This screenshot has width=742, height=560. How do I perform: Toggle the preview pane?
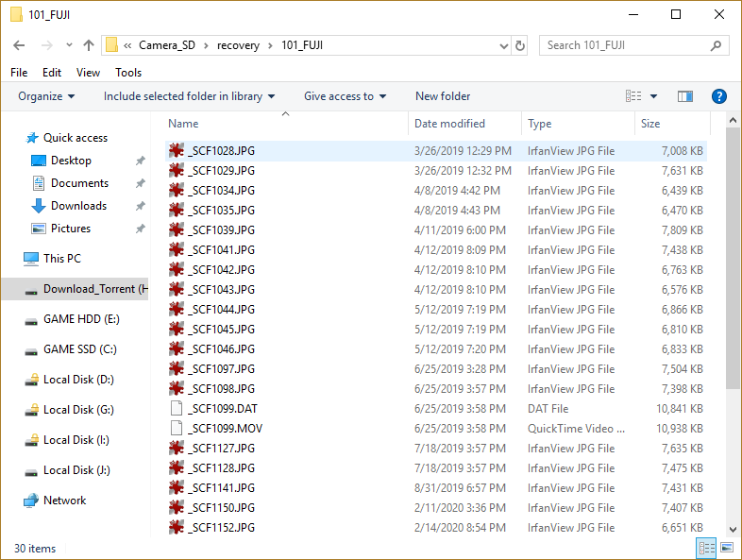click(x=684, y=96)
